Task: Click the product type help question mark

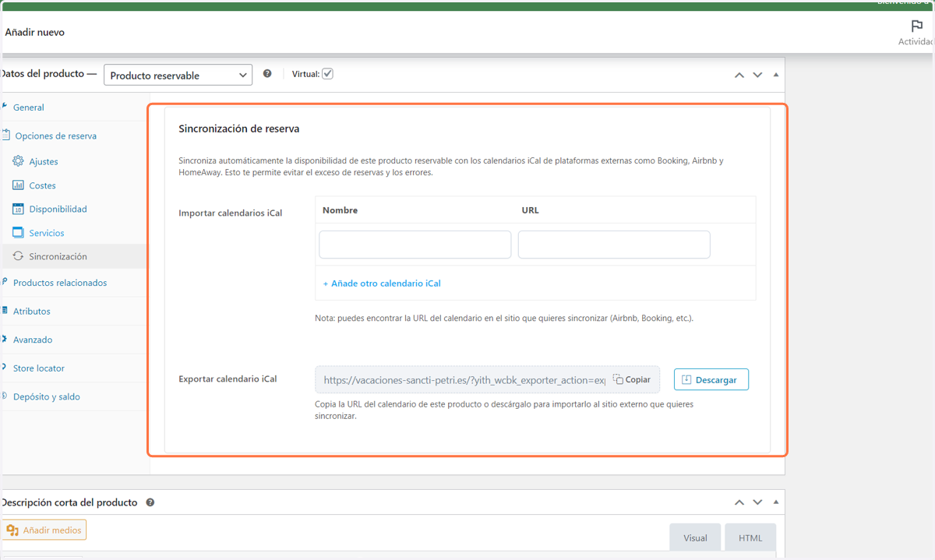Action: (x=267, y=74)
